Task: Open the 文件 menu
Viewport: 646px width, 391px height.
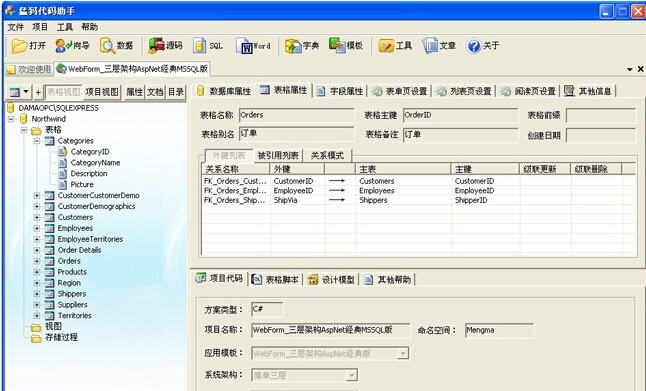Action: click(16, 27)
